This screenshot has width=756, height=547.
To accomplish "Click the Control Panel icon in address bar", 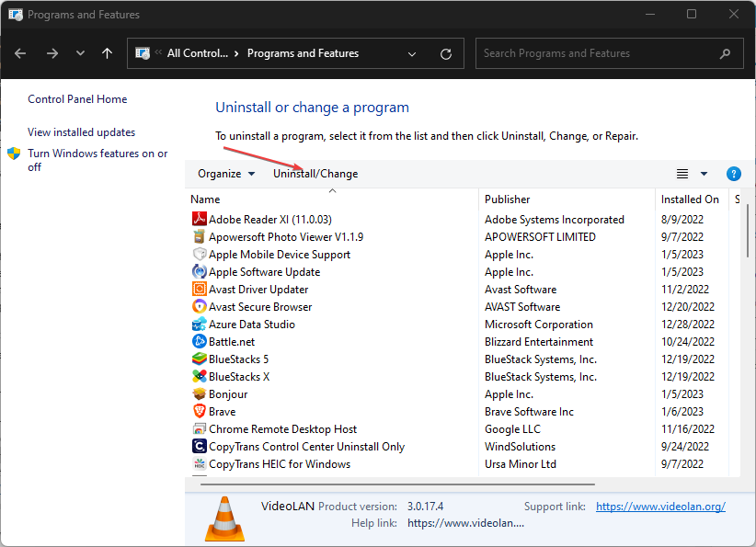I will click(x=143, y=53).
